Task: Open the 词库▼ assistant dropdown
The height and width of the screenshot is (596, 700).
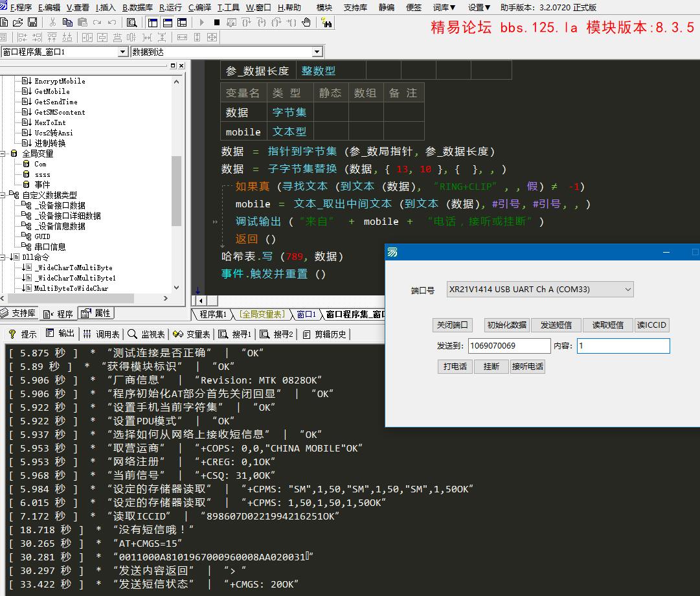Action: coord(444,8)
